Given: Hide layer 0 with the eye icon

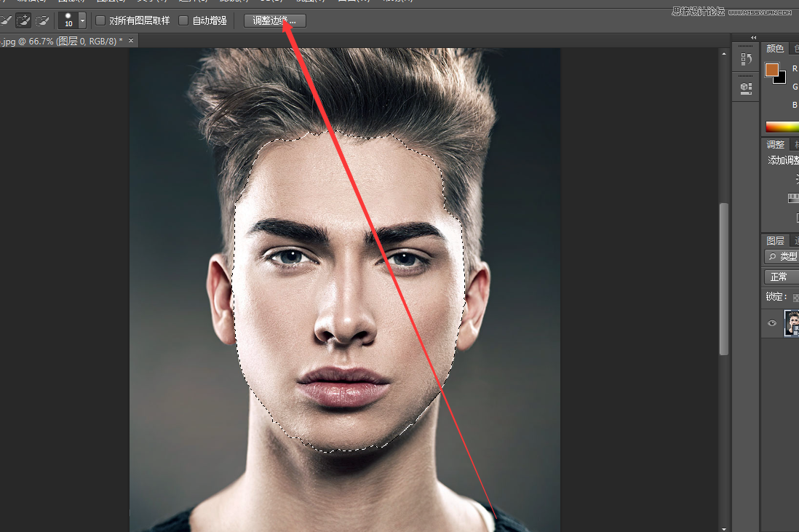Looking at the screenshot, I should pos(772,323).
